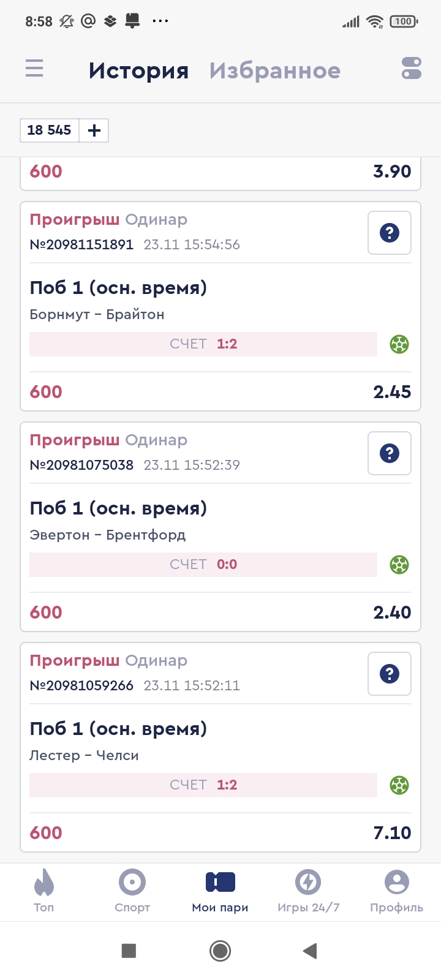Open the Мои пари section
The height and width of the screenshot is (980, 441).
click(x=221, y=891)
